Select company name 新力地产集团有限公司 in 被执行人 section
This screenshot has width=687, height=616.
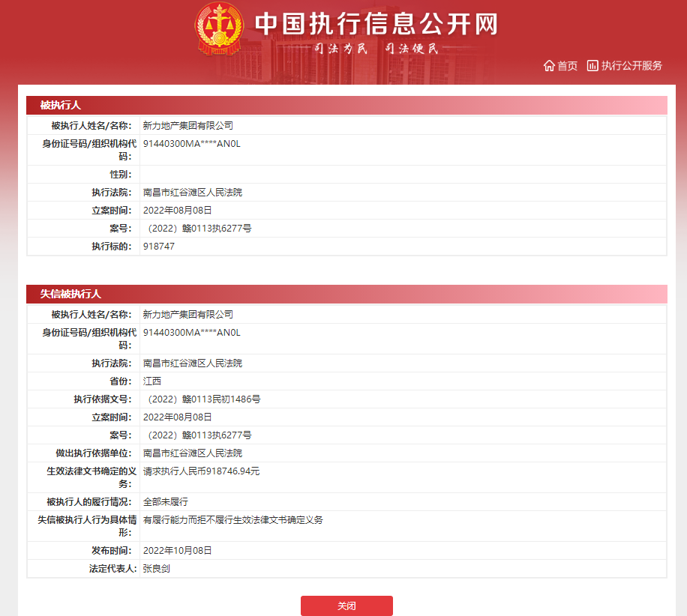[x=188, y=126]
